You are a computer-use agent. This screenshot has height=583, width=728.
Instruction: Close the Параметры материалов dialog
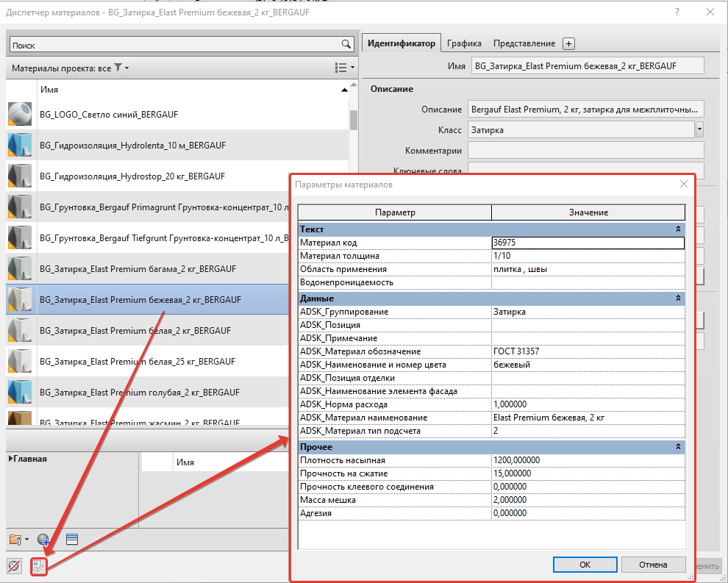click(683, 185)
